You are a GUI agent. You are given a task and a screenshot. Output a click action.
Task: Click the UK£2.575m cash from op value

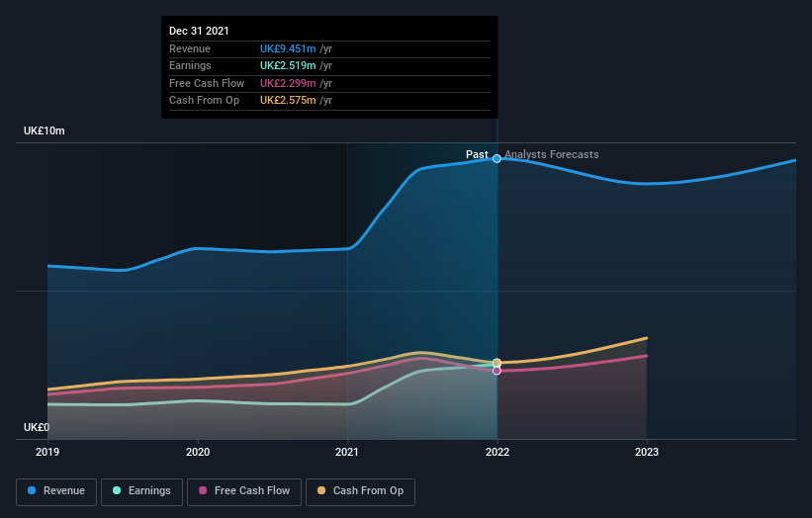(288, 101)
